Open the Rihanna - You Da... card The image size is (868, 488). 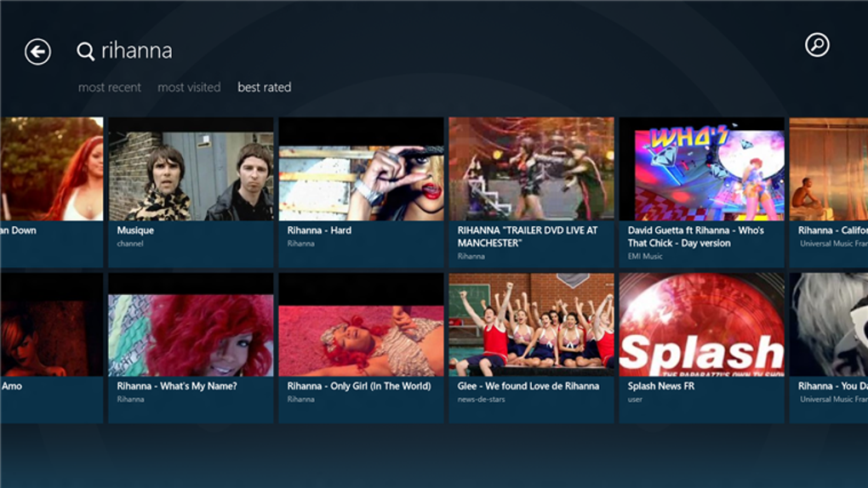click(x=829, y=348)
